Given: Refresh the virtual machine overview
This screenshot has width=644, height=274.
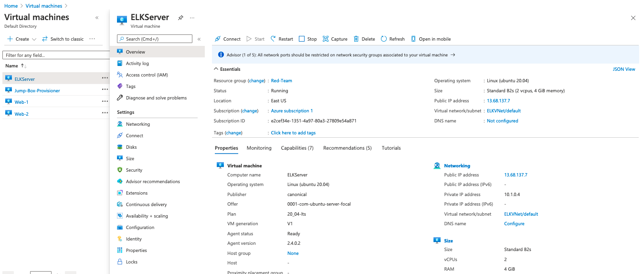Looking at the screenshot, I should pyautogui.click(x=392, y=39).
